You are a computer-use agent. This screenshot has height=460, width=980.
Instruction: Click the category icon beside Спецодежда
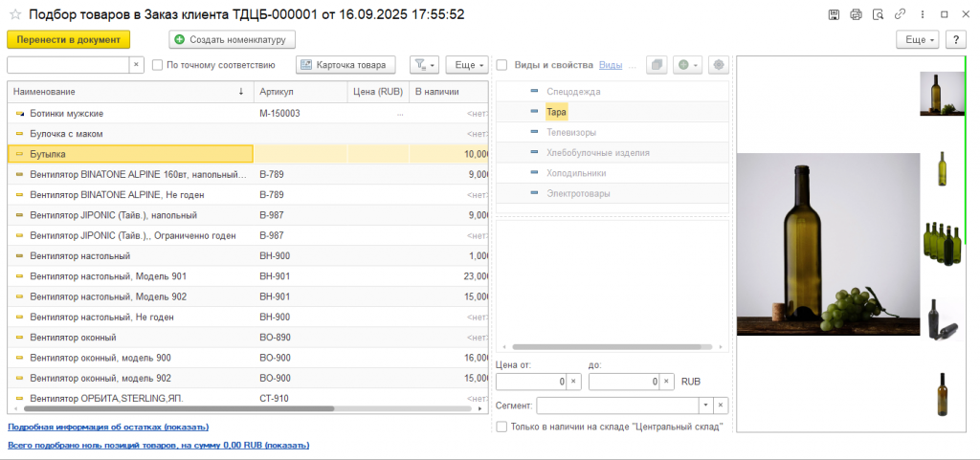[x=534, y=92]
